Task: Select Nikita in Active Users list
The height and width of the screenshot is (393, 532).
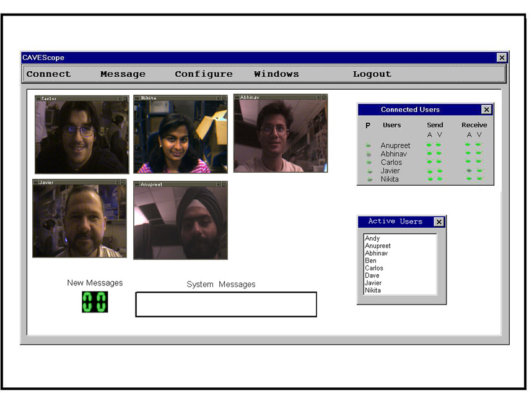Action: click(x=373, y=291)
